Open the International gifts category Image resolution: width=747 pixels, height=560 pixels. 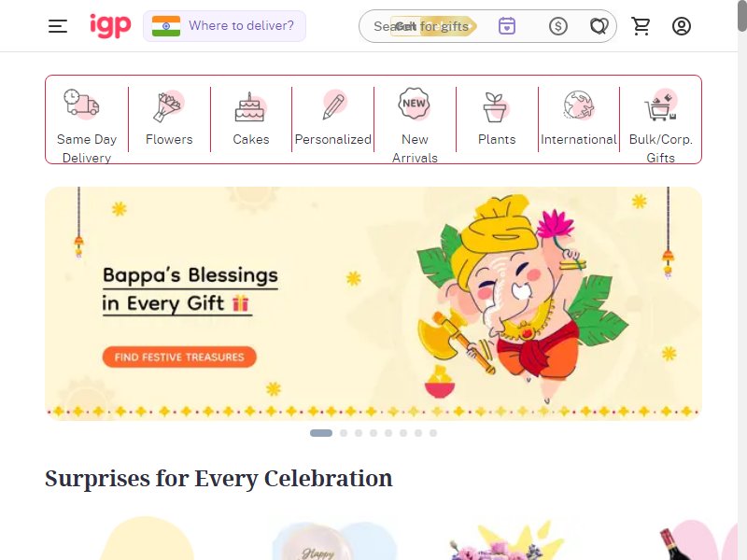(x=579, y=119)
